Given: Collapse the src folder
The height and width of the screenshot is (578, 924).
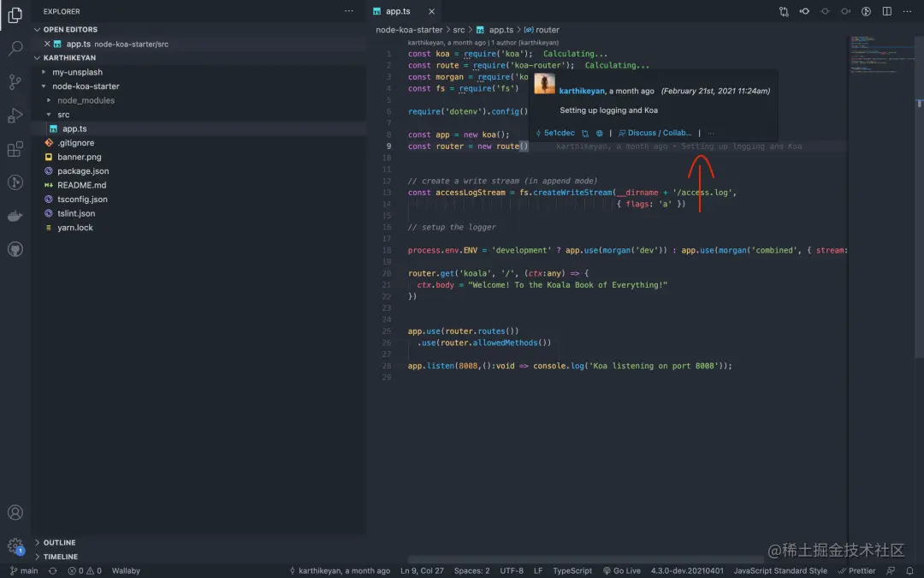Looking at the screenshot, I should tap(63, 115).
